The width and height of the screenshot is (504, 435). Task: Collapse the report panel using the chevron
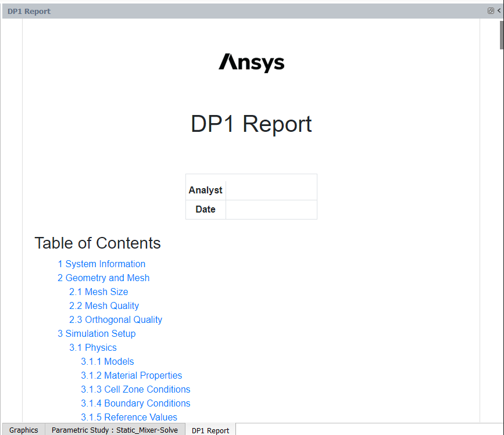tap(500, 10)
